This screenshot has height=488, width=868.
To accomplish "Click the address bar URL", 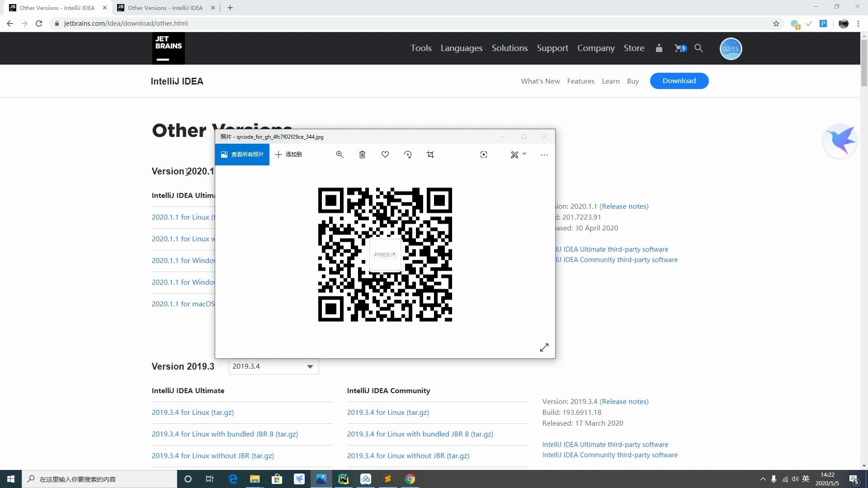I will coord(126,23).
